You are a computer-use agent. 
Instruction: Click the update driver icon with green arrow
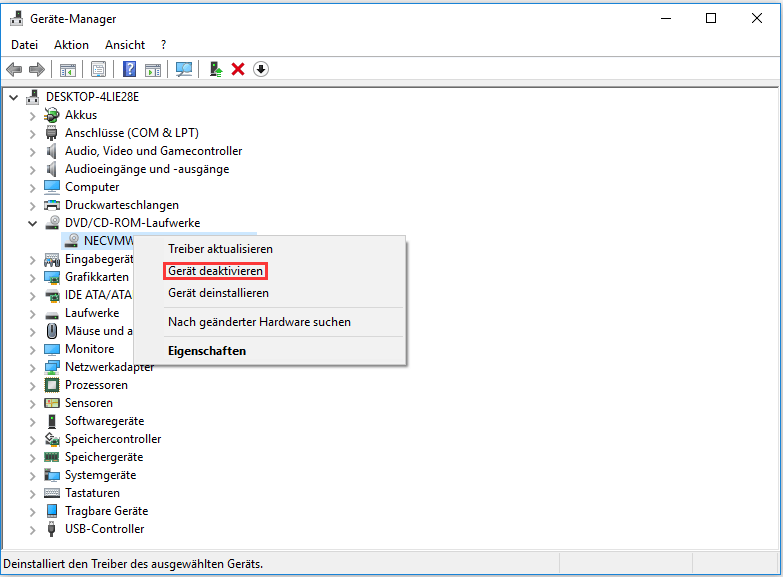215,69
